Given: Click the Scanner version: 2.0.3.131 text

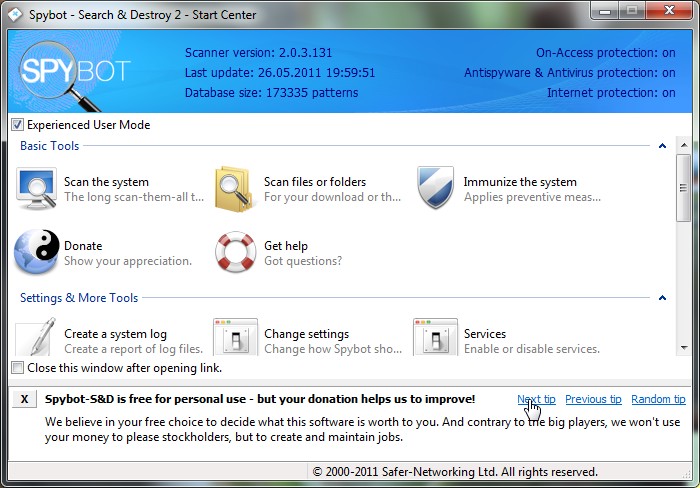Looking at the screenshot, I should coord(258,53).
